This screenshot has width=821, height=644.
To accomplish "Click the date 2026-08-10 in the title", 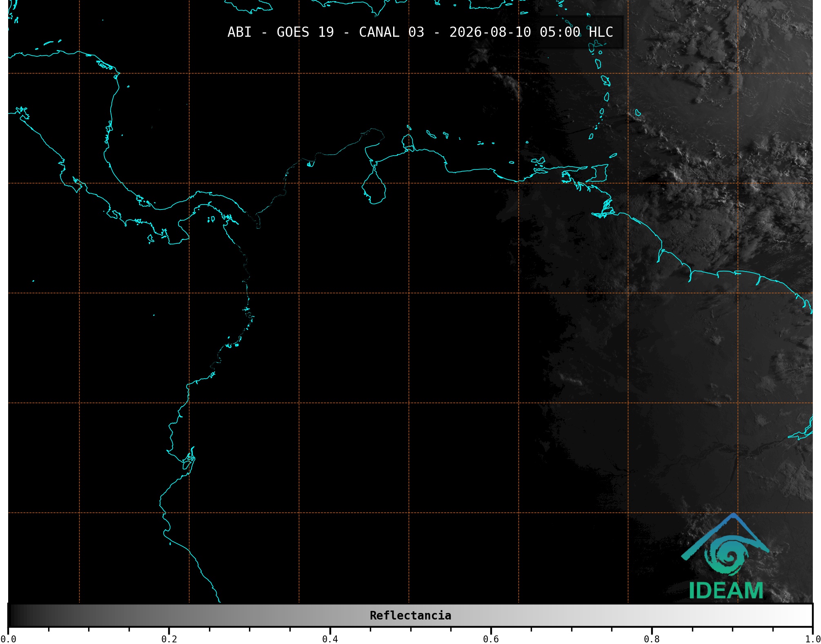I will [x=490, y=32].
